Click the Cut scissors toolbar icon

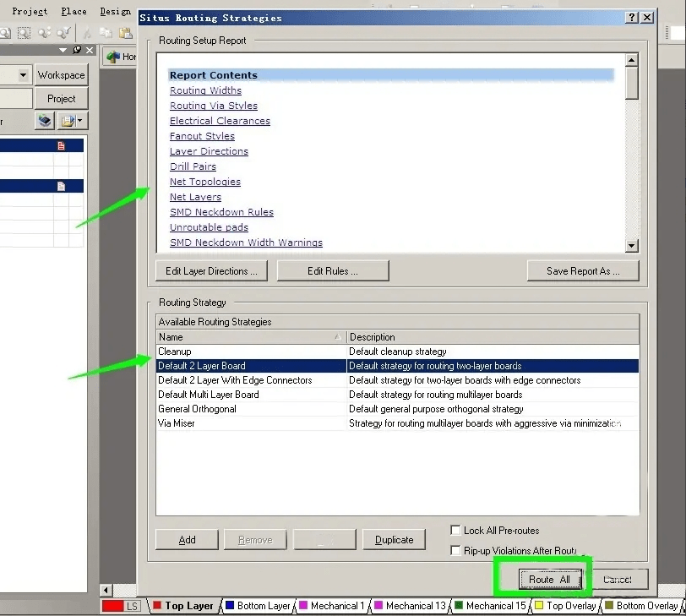point(87,33)
